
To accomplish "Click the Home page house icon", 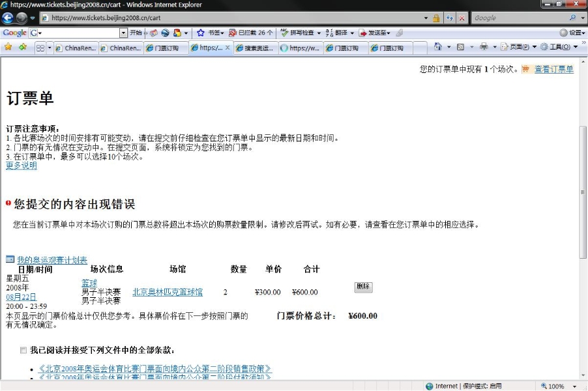I will 437,46.
